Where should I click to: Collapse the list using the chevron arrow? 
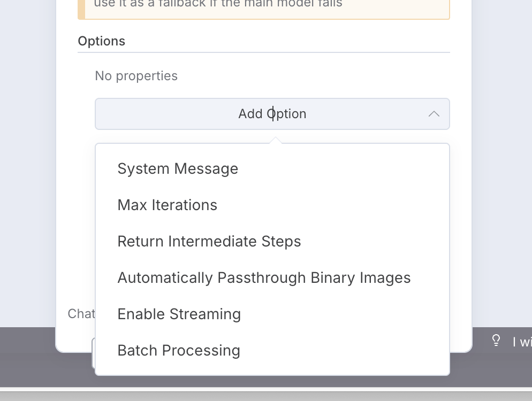(434, 114)
